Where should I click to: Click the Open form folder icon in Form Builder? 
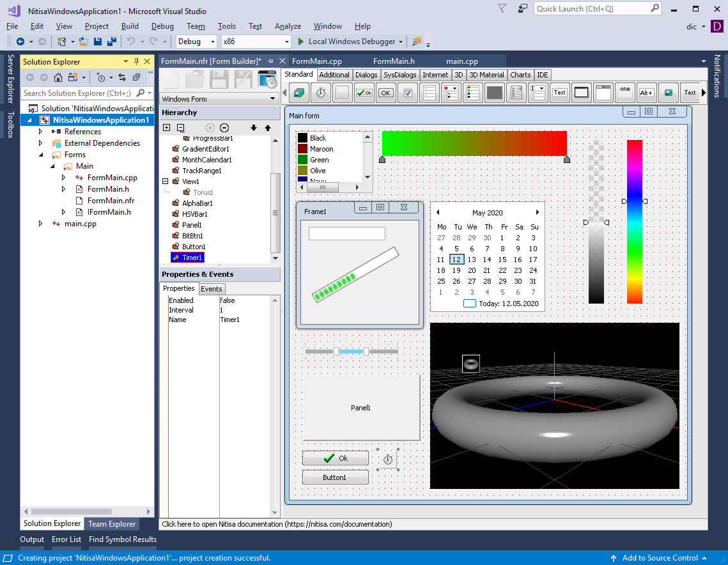[194, 79]
